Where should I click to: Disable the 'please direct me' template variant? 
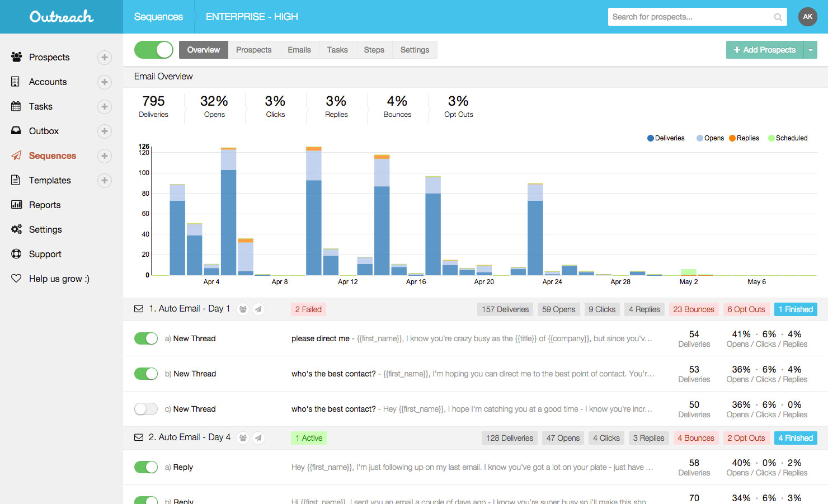tap(146, 338)
